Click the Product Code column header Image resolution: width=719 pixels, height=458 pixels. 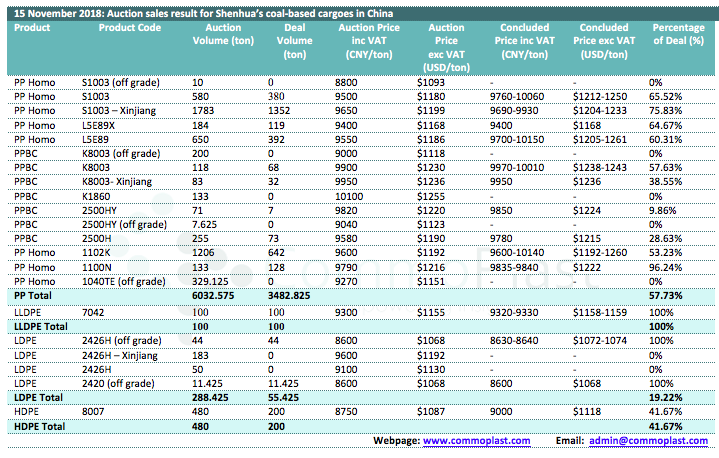point(130,28)
